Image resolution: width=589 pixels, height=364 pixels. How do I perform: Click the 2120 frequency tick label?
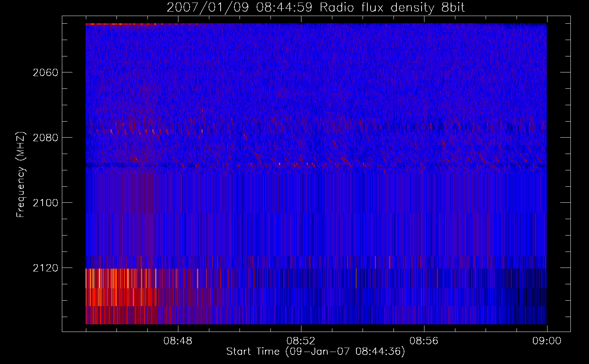pyautogui.click(x=46, y=268)
